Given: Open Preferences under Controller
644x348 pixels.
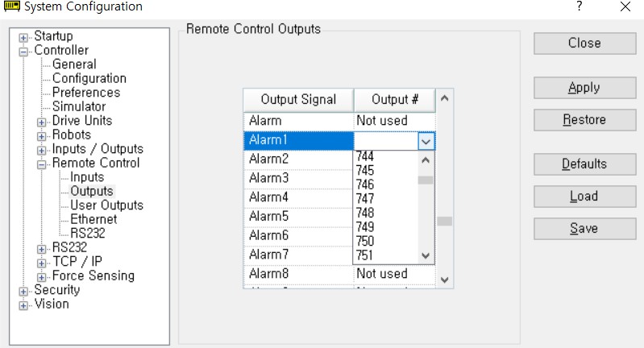Looking at the screenshot, I should [x=86, y=93].
